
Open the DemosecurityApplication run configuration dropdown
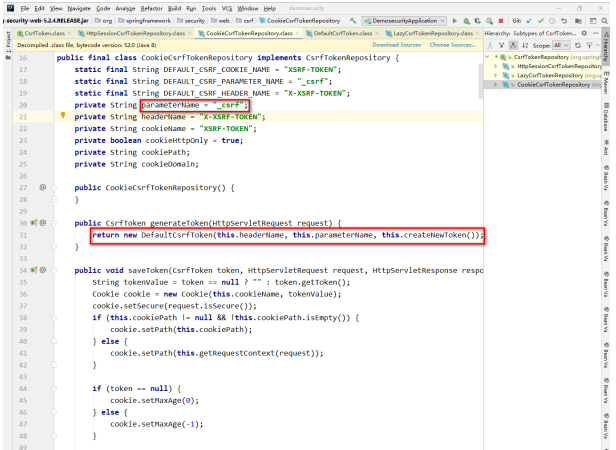pyautogui.click(x=404, y=21)
